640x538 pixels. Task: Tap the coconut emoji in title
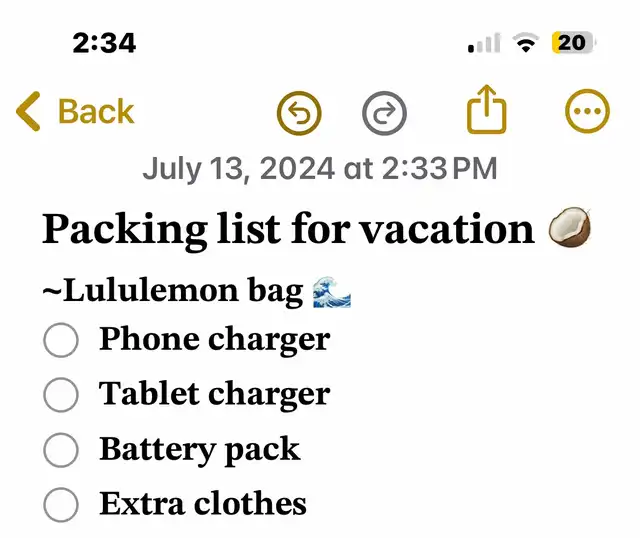point(570,227)
